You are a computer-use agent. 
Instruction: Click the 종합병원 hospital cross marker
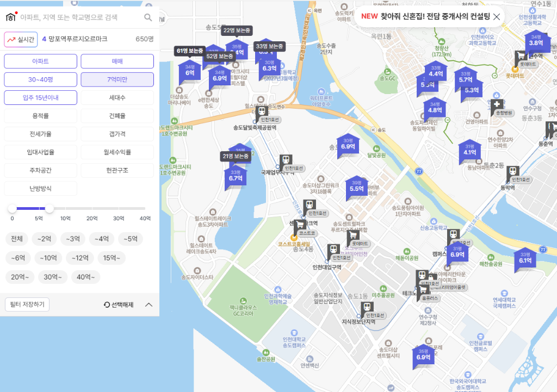[497, 105]
